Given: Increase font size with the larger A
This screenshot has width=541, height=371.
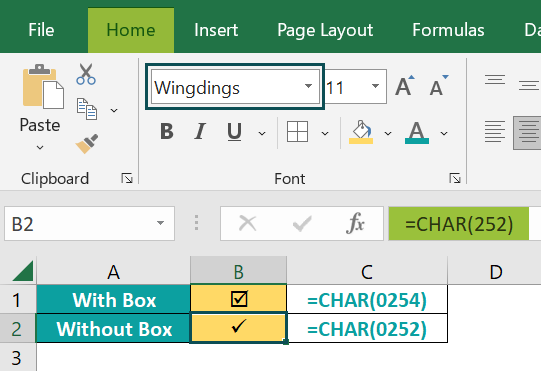Looking at the screenshot, I should [x=404, y=86].
